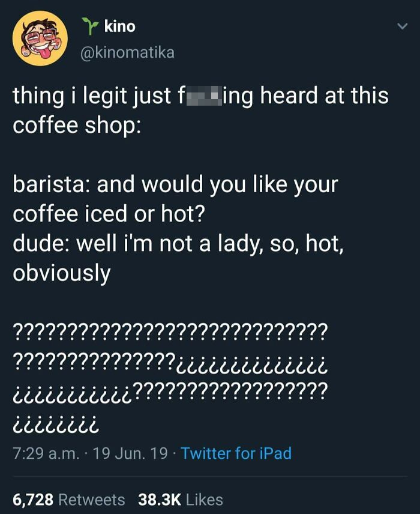Viewport: 420px width, 514px height.
Task: Click the question marks line in the tweet
Action: point(171,329)
